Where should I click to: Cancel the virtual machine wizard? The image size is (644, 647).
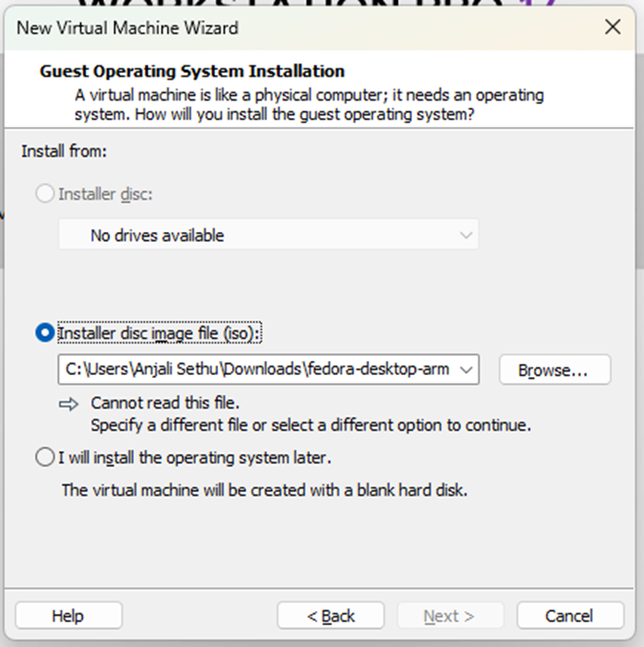point(569,616)
